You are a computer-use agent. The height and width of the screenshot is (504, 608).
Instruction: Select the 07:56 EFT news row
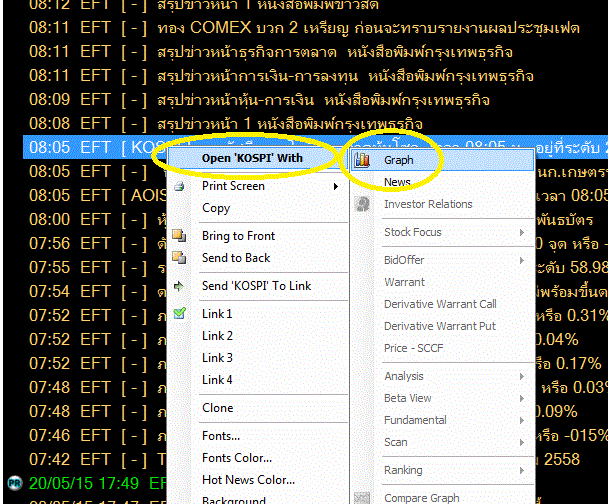pos(97,243)
